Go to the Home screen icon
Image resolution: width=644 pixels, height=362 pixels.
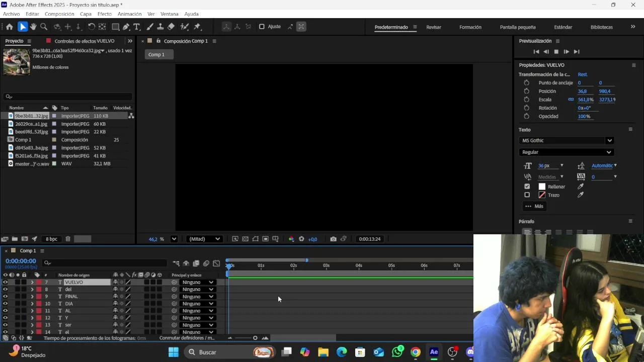(x=10, y=27)
